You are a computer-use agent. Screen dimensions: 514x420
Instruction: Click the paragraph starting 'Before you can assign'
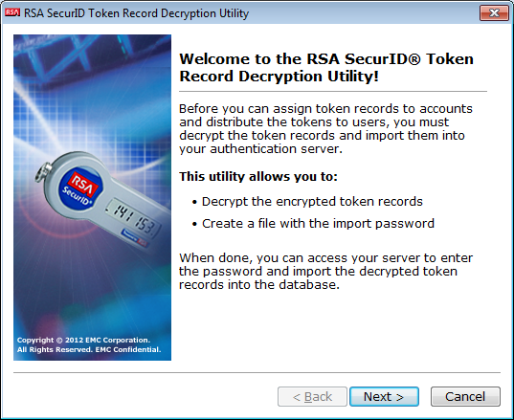325,129
